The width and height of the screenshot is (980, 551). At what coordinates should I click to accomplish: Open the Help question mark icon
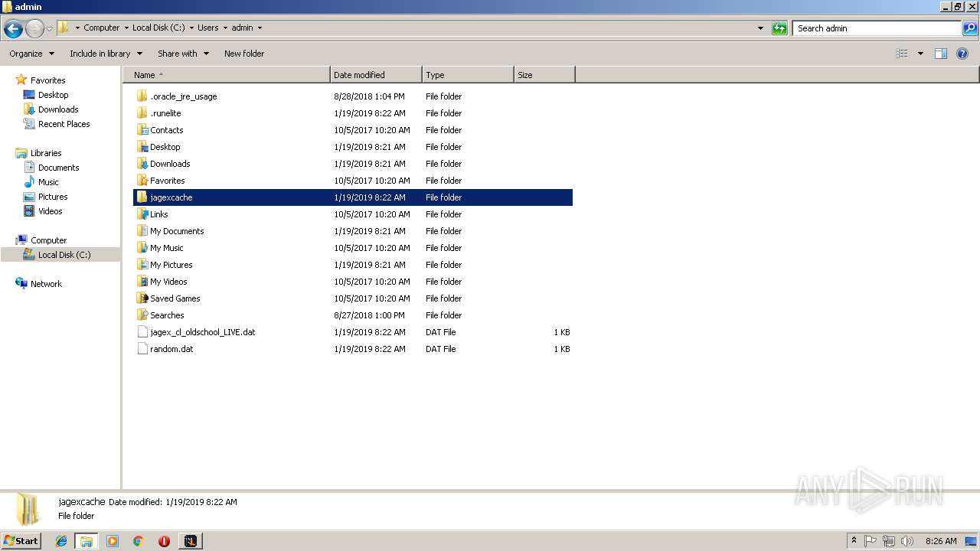click(x=962, y=54)
